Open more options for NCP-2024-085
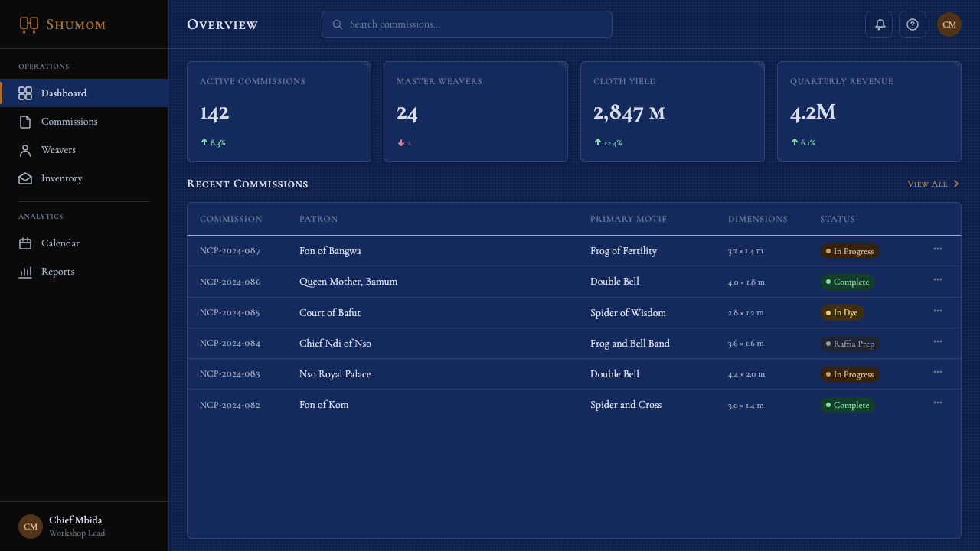980x551 pixels. (x=938, y=311)
